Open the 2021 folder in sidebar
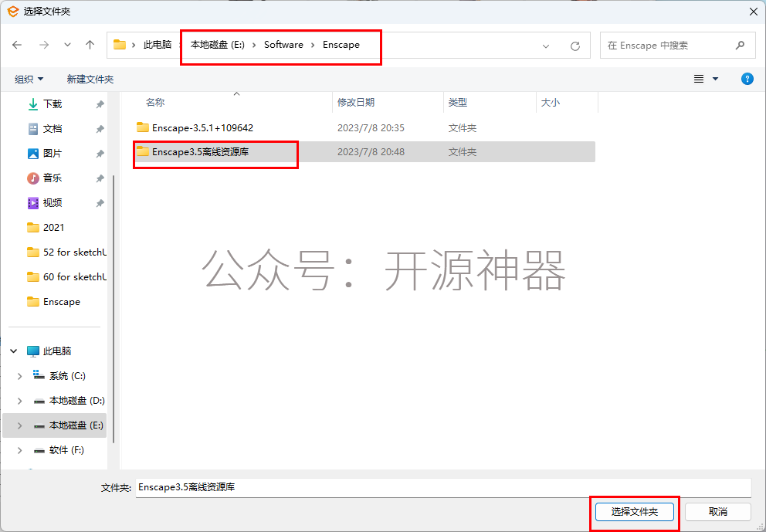This screenshot has width=766, height=532. 54,228
